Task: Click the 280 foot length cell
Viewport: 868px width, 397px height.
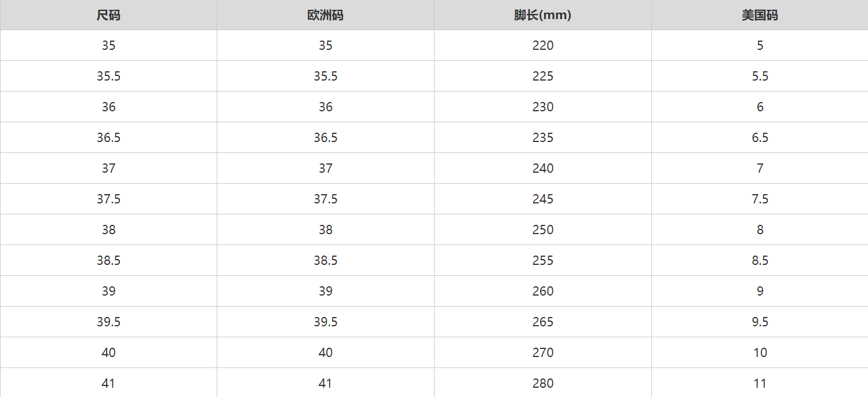Action: pyautogui.click(x=543, y=383)
